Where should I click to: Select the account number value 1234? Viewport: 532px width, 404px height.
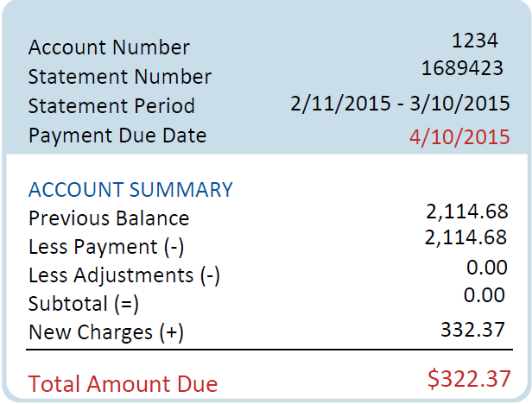(x=475, y=40)
